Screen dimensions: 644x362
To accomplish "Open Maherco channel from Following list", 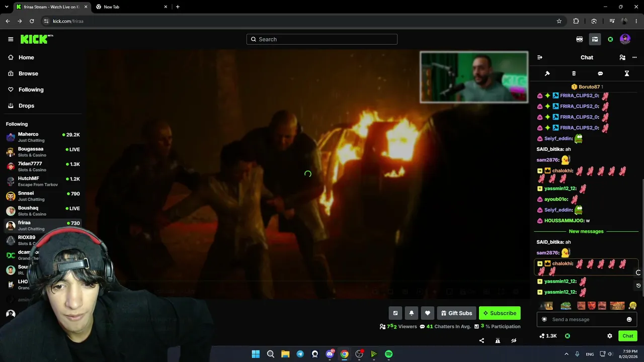I will (43, 137).
